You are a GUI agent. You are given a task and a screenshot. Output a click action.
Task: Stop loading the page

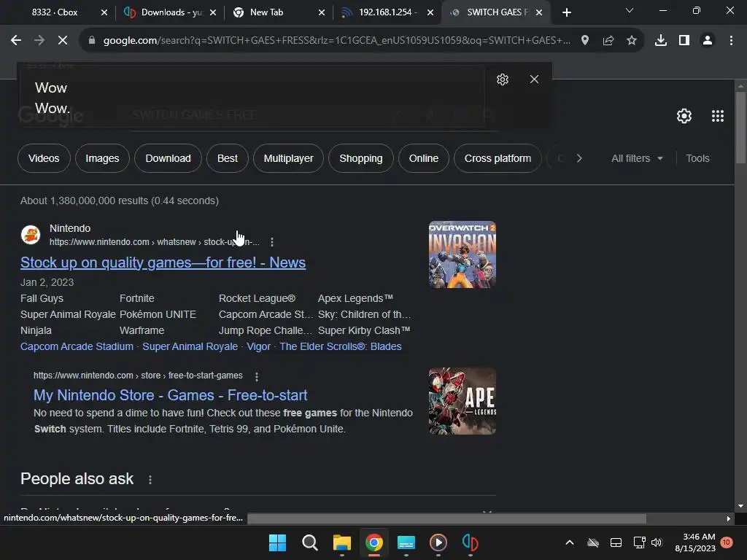tap(63, 41)
